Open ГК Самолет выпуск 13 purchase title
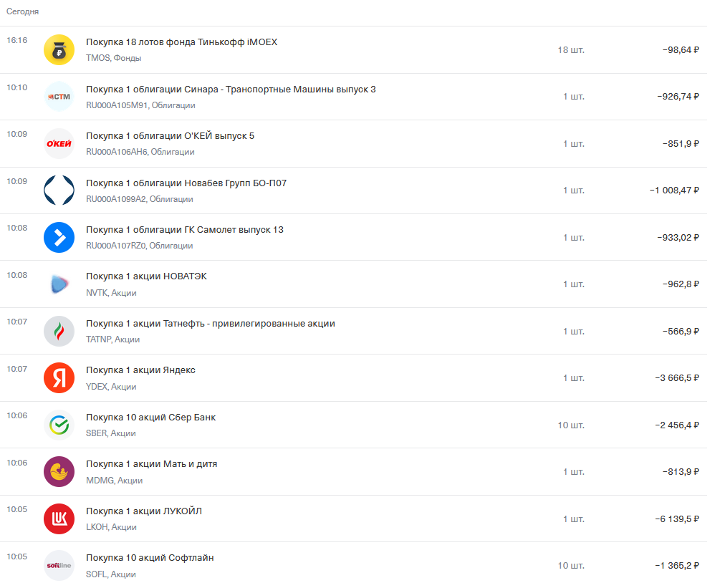 tap(185, 229)
